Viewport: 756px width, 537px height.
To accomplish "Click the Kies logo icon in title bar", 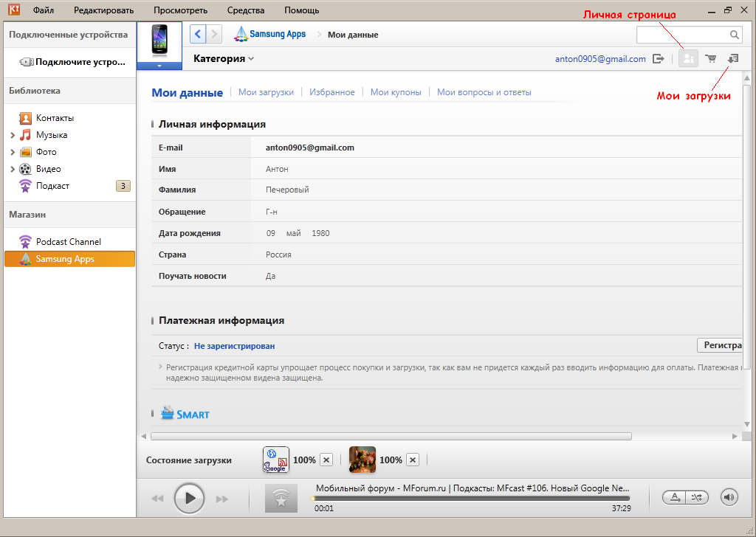I will click(14, 10).
